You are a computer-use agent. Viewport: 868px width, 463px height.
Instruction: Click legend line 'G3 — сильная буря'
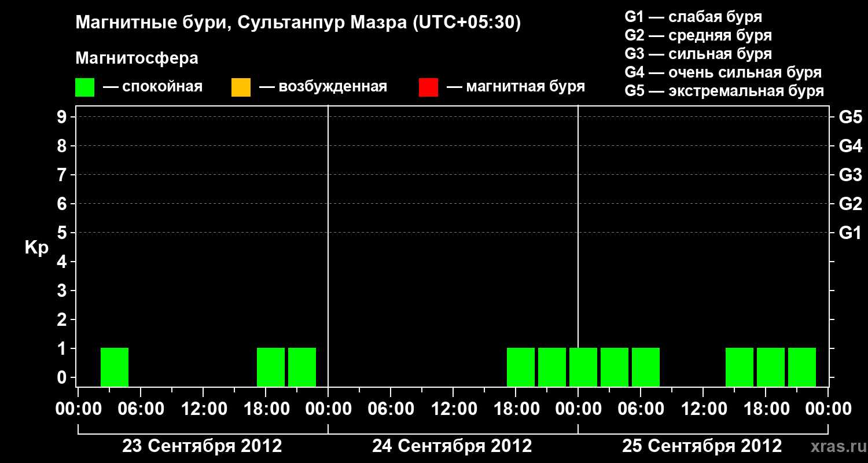click(698, 54)
